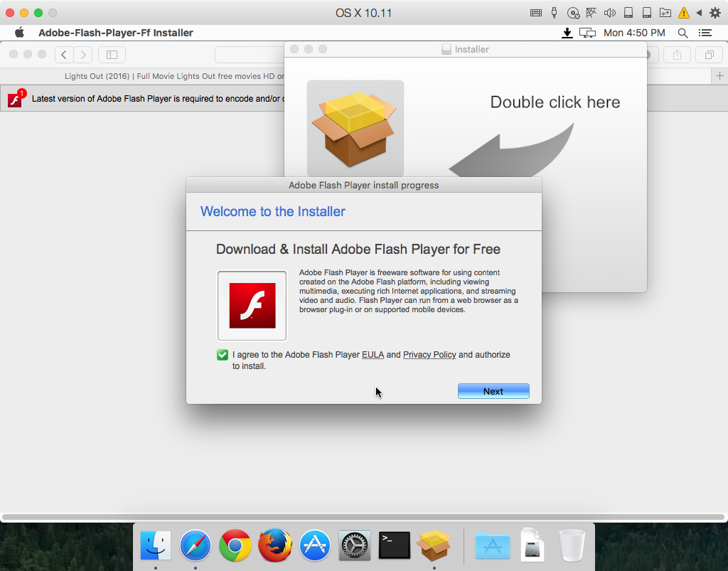Open the Trash in the Dock

572,545
